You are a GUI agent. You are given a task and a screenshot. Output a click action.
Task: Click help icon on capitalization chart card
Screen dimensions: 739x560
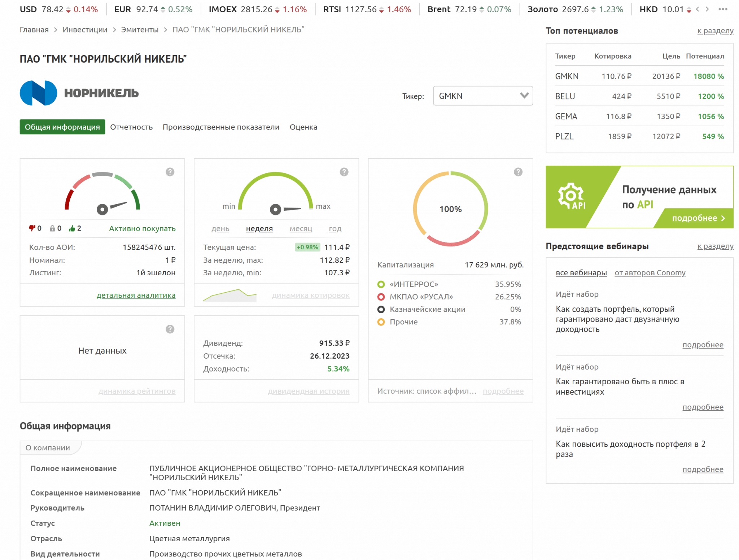tap(518, 172)
